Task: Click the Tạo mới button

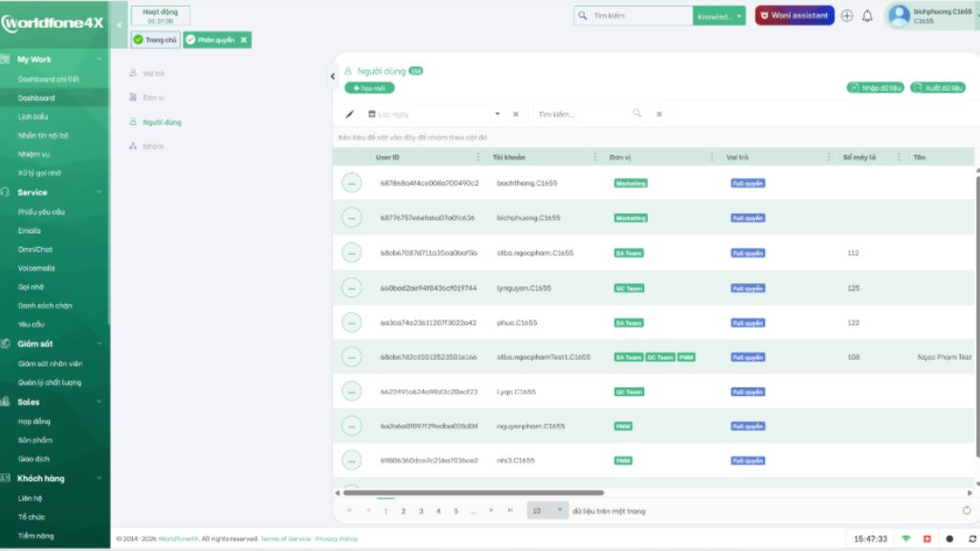Action: [x=369, y=88]
